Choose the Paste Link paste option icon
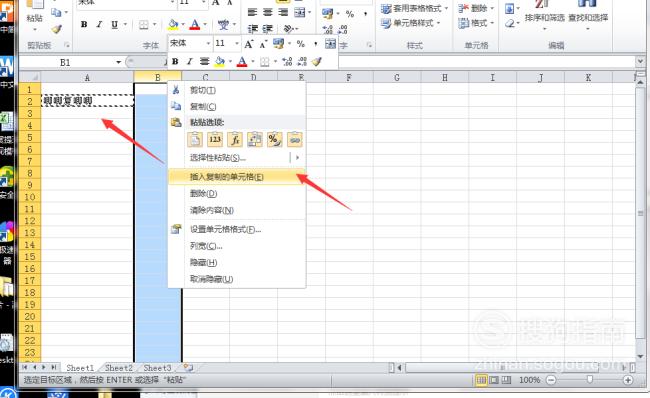The image size is (650, 398). click(295, 140)
